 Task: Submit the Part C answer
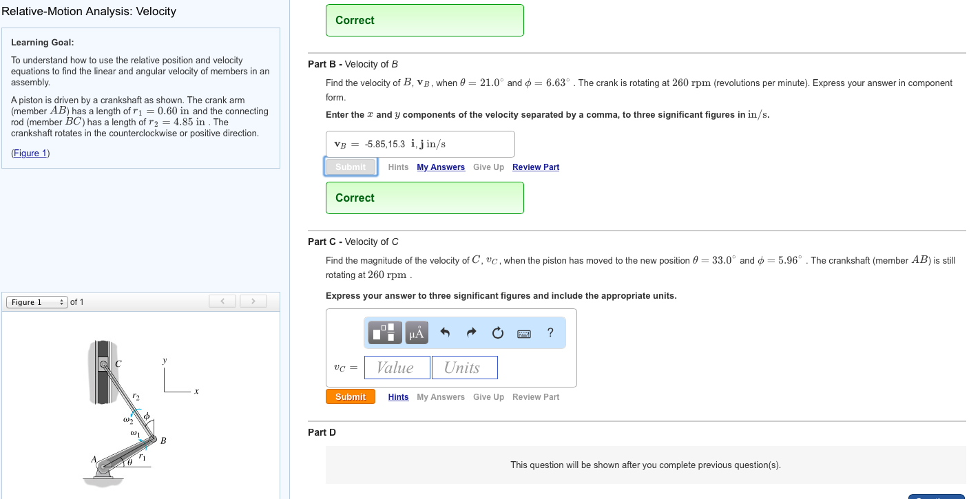pyautogui.click(x=350, y=396)
